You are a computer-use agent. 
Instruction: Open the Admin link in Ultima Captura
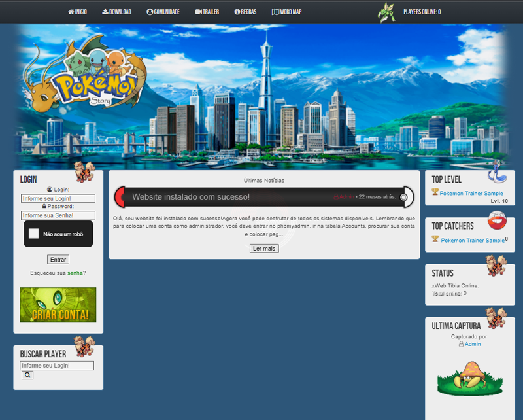[473, 344]
